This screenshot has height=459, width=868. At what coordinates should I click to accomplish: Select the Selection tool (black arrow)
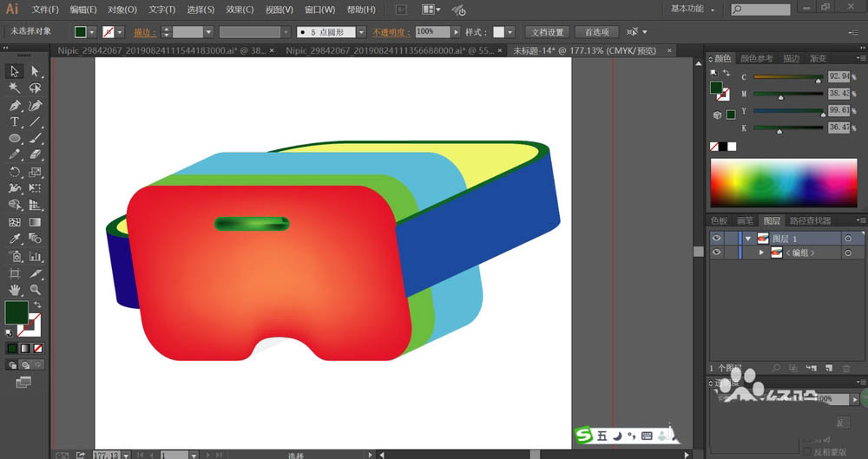[15, 71]
